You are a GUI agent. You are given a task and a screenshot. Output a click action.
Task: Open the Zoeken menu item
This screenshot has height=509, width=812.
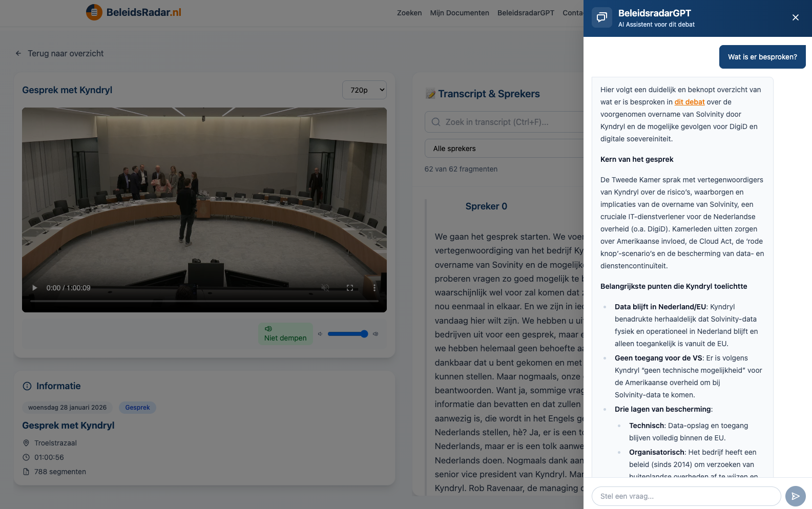click(409, 13)
